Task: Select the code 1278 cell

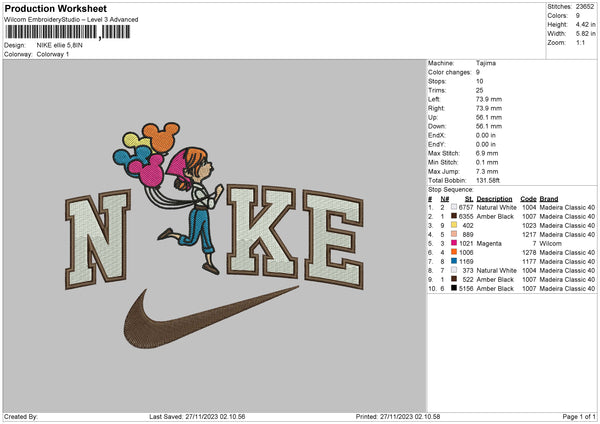Action: (x=529, y=252)
